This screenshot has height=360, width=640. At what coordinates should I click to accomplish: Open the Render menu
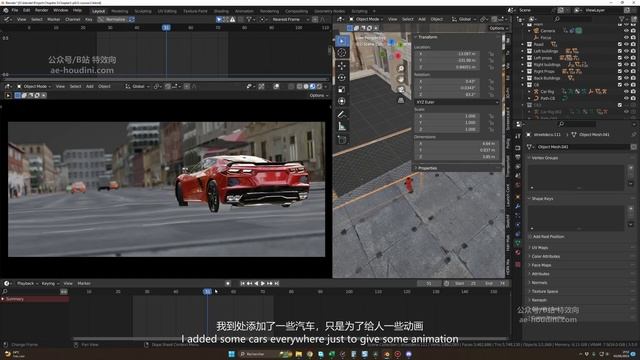(41, 10)
